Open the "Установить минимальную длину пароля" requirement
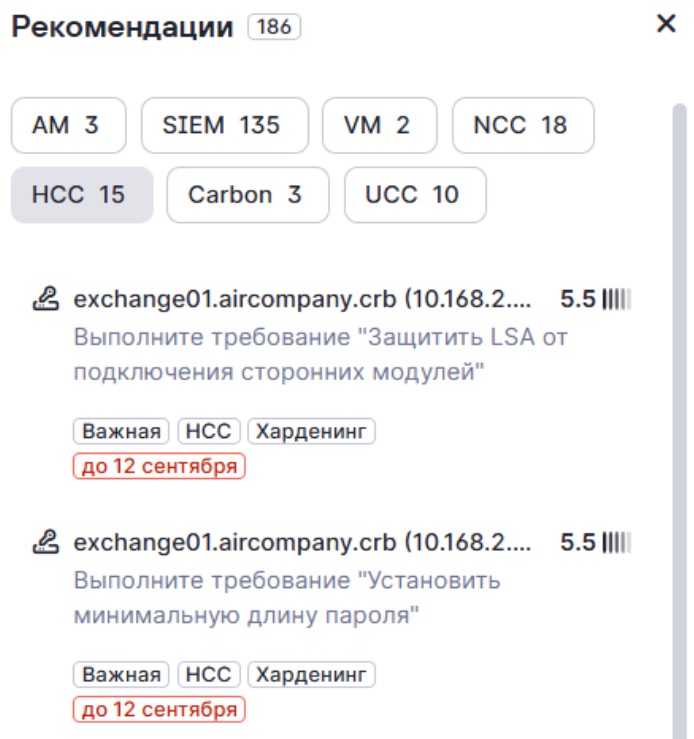 287,598
